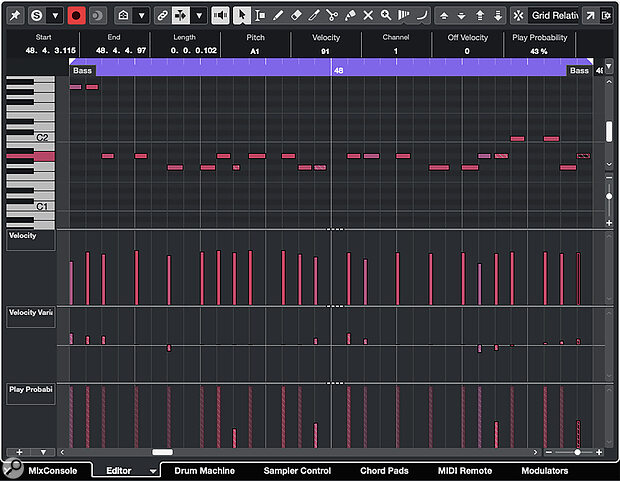The width and height of the screenshot is (620, 481).
Task: Switch to the Drum Machine tab
Action: [x=204, y=471]
